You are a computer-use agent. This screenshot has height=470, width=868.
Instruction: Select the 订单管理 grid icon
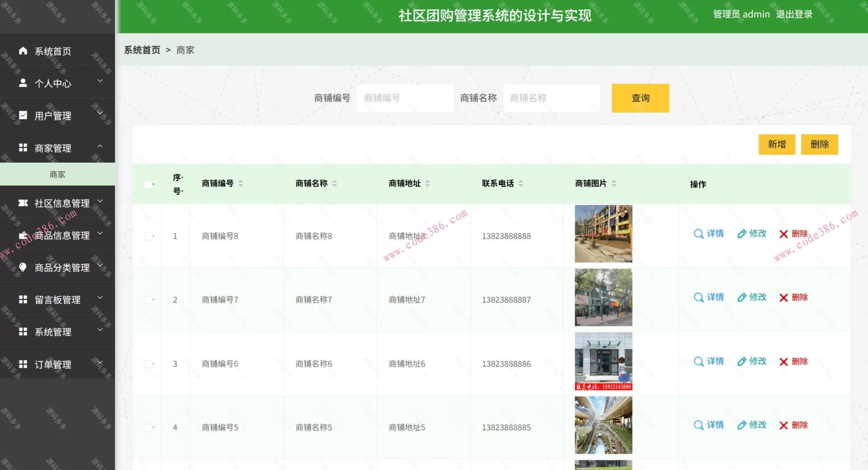[22, 364]
